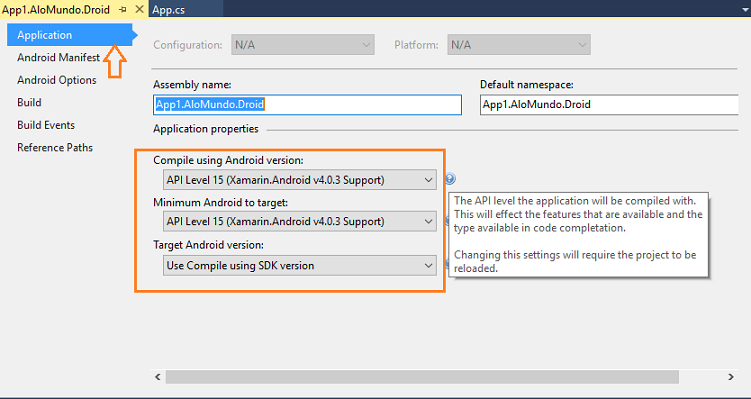Click the help icon beside Compile version
This screenshot has width=751, height=399.
click(x=450, y=179)
